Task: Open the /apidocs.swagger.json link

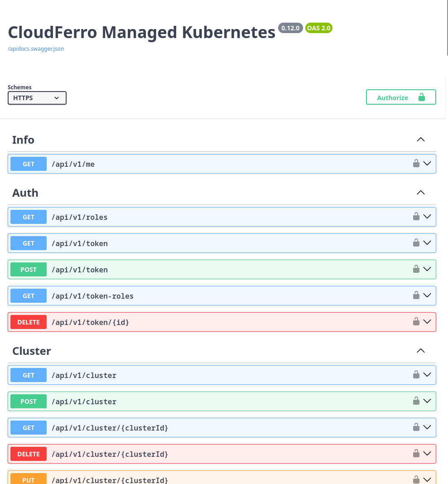Action: [x=36, y=49]
